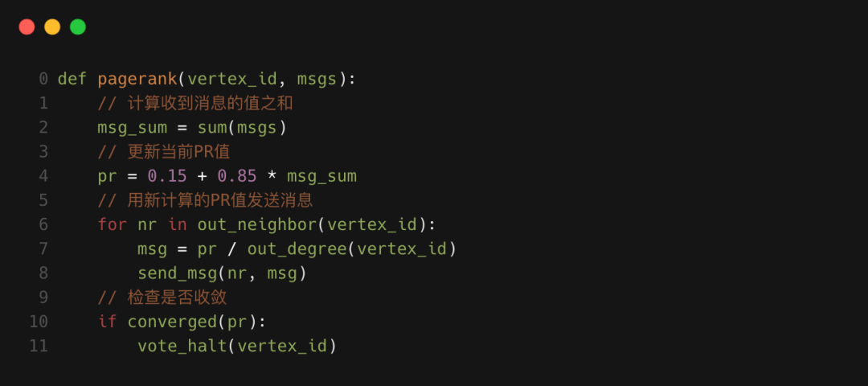The image size is (868, 386).
Task: Click the green maximize window button
Action: [x=78, y=27]
